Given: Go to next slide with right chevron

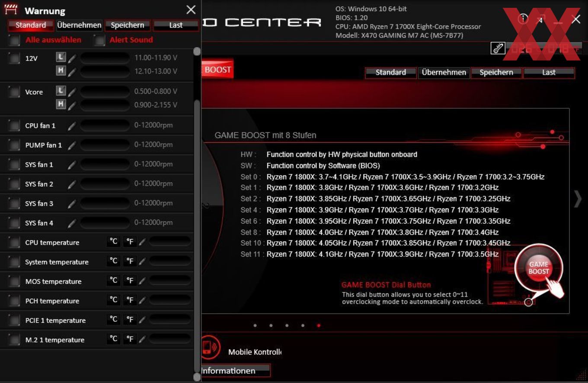Looking at the screenshot, I should (578, 199).
